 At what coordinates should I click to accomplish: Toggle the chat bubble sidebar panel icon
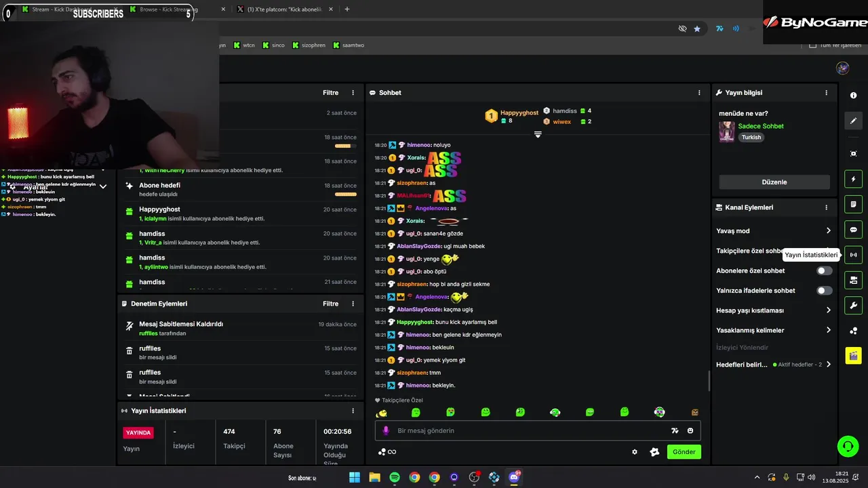(854, 230)
